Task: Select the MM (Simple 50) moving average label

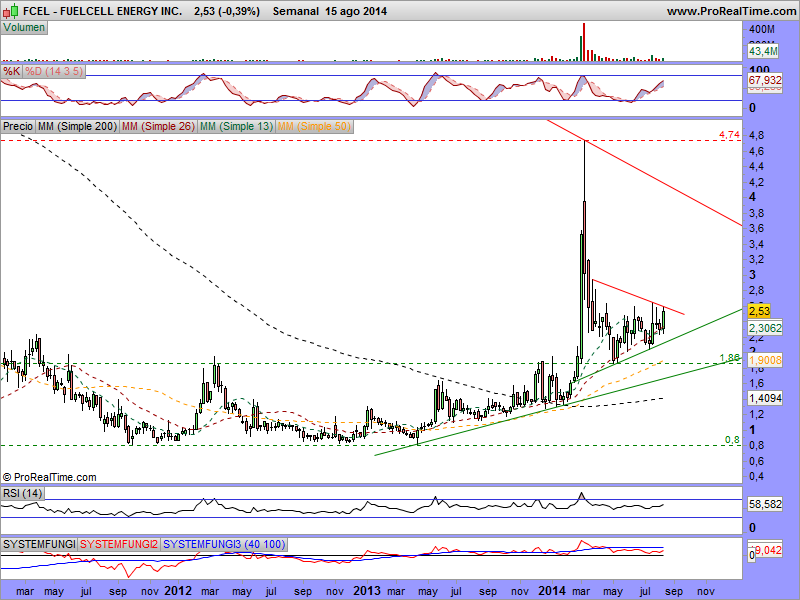Action: point(314,126)
